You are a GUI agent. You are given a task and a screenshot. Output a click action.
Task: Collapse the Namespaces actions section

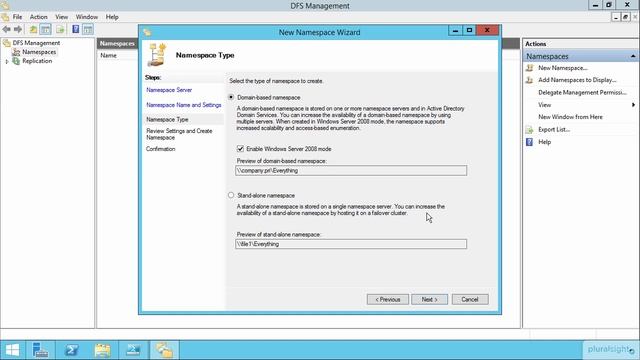coord(633,56)
